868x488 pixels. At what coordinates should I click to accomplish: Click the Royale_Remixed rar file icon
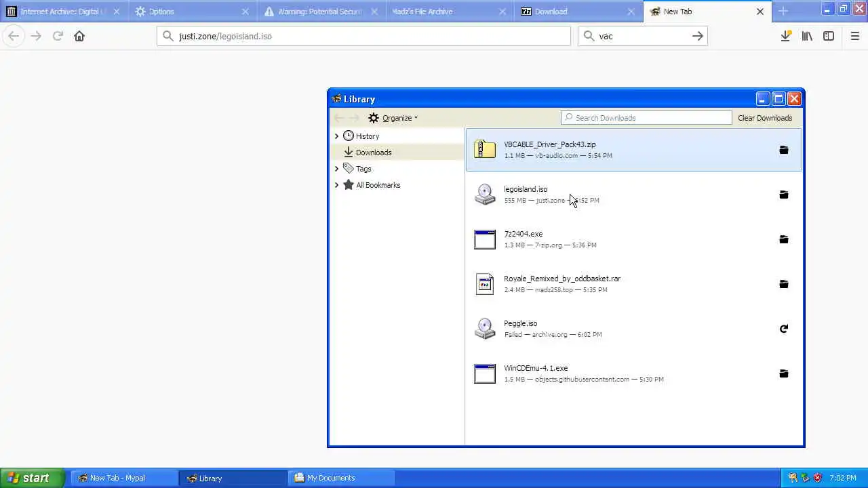(x=485, y=284)
